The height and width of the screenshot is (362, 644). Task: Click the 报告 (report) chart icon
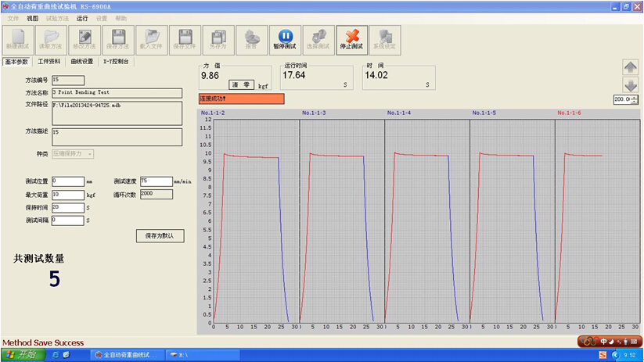click(251, 38)
